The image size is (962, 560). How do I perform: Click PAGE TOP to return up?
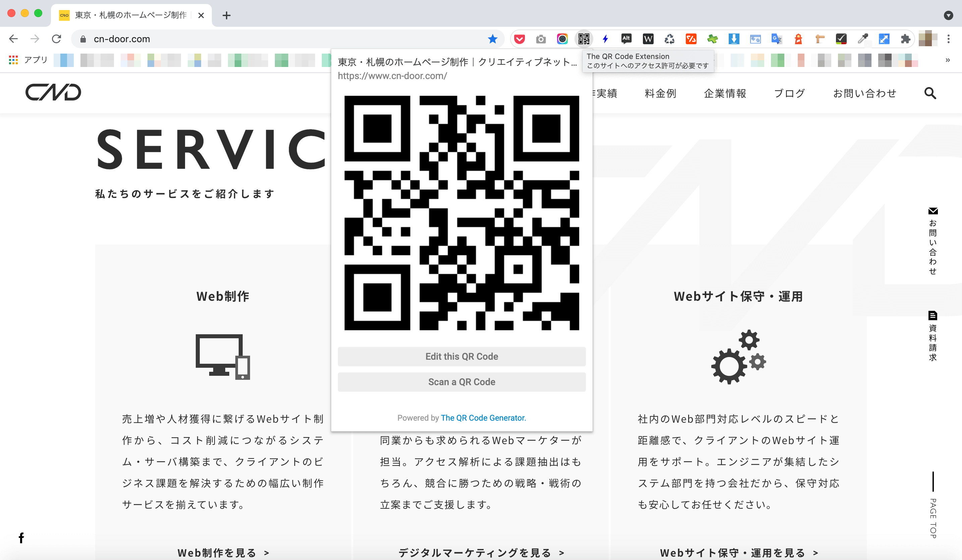pos(933,505)
